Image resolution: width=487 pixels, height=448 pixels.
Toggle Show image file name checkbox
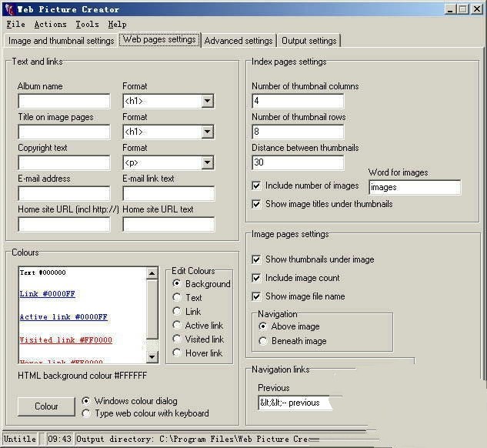click(256, 296)
